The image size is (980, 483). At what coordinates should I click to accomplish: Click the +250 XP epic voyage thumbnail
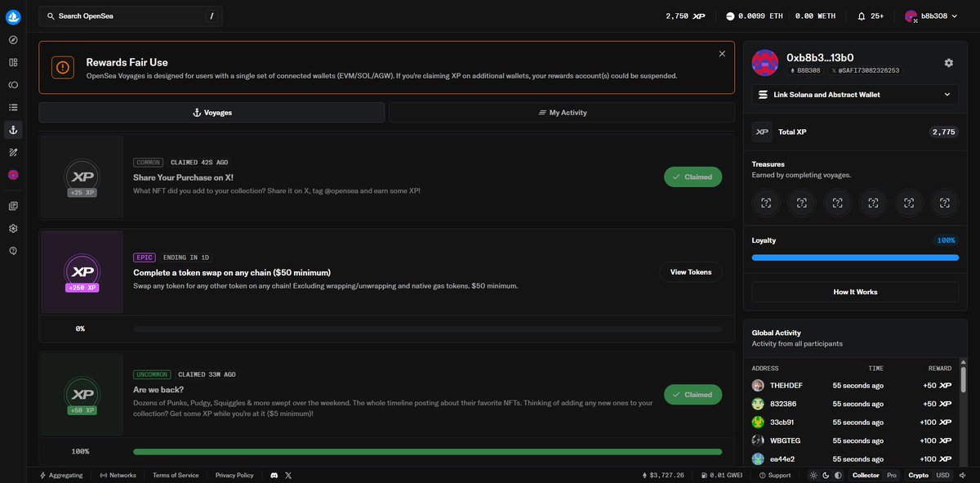[x=82, y=272]
